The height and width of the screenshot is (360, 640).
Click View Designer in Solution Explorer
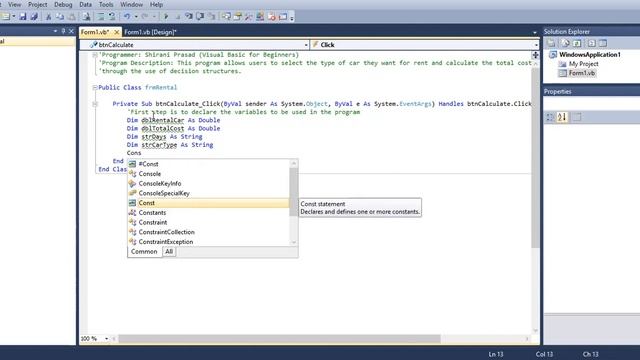(x=603, y=43)
